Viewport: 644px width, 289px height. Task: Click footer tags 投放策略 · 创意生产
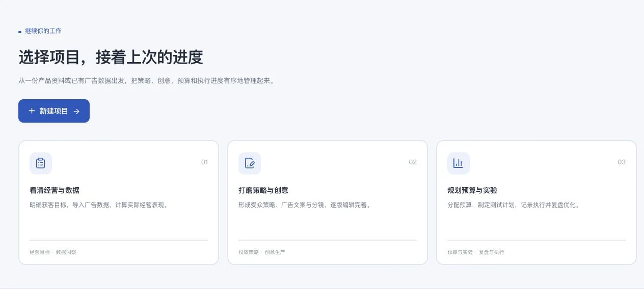[x=262, y=252]
